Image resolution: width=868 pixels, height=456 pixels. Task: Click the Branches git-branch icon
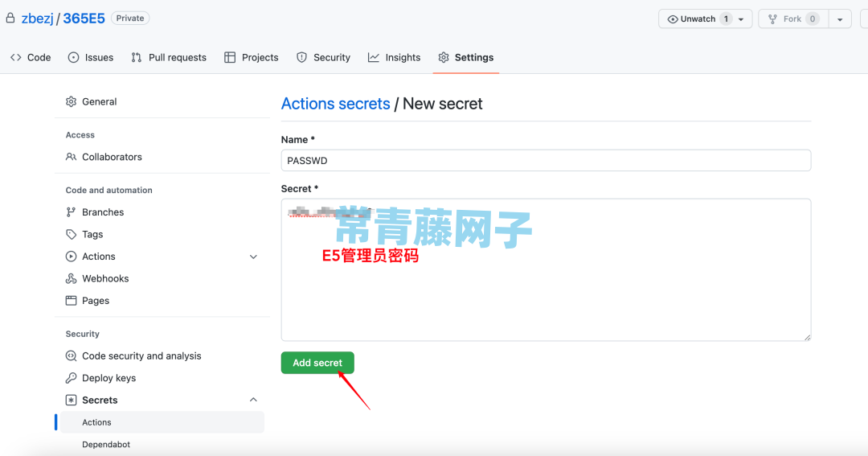click(x=71, y=212)
